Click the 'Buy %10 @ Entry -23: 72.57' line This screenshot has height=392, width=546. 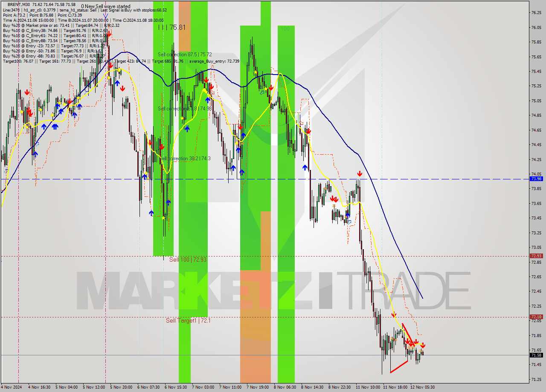[x=53, y=46]
